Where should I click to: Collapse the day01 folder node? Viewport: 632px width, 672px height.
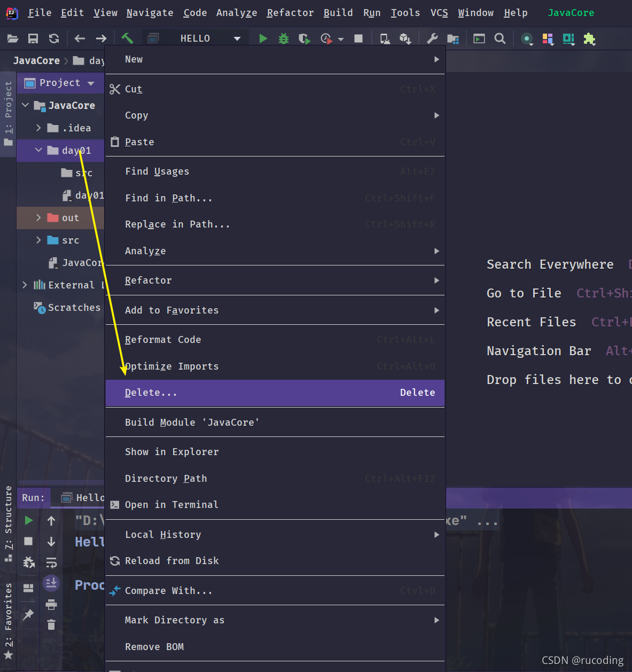click(x=38, y=150)
